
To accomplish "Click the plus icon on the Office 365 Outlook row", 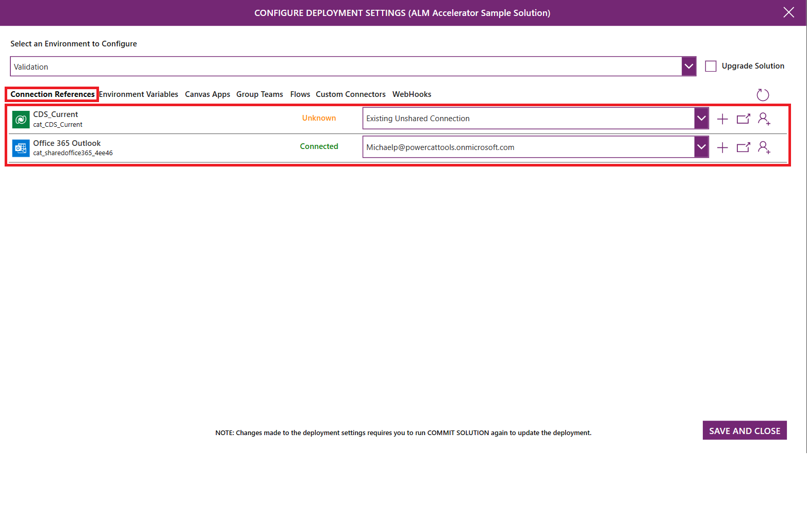I will (722, 147).
